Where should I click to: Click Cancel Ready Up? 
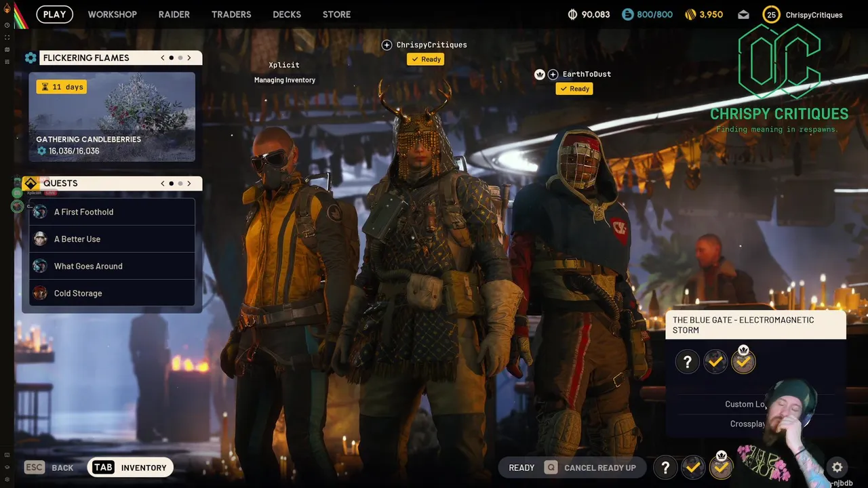[x=600, y=468]
